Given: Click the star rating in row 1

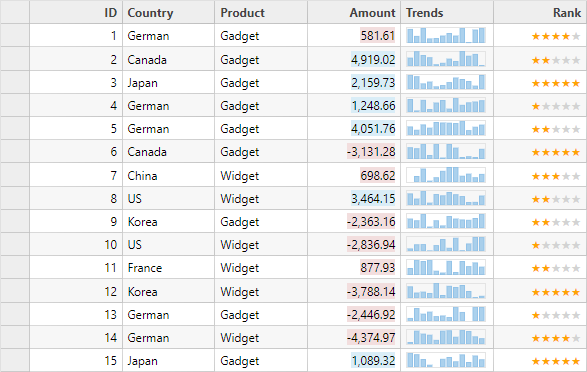Looking at the screenshot, I should pos(556,36).
